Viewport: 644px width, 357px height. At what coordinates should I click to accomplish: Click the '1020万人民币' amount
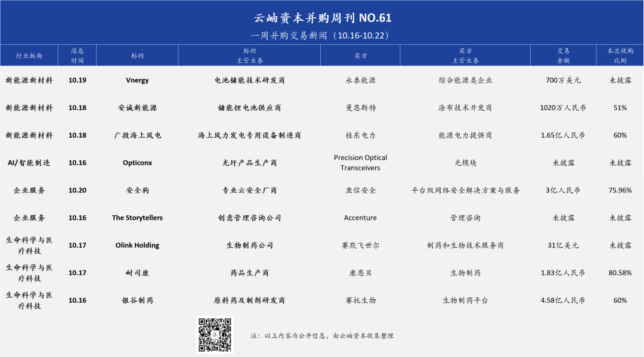563,108
